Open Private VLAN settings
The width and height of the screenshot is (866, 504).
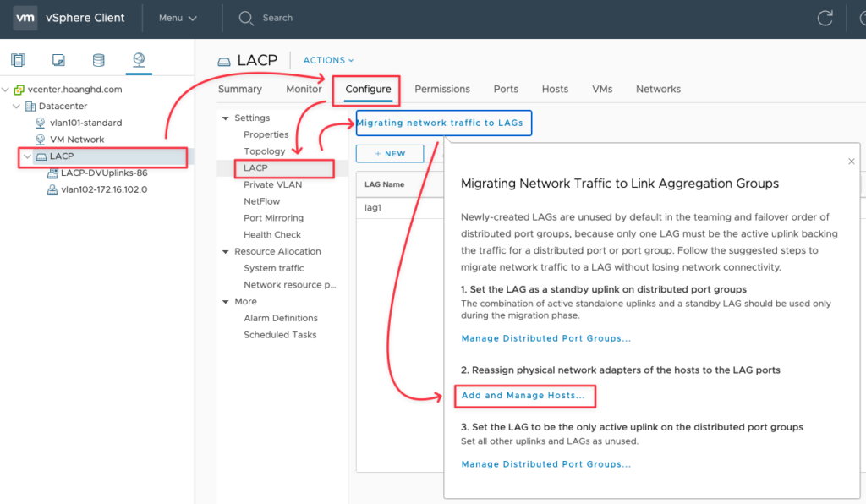(272, 184)
